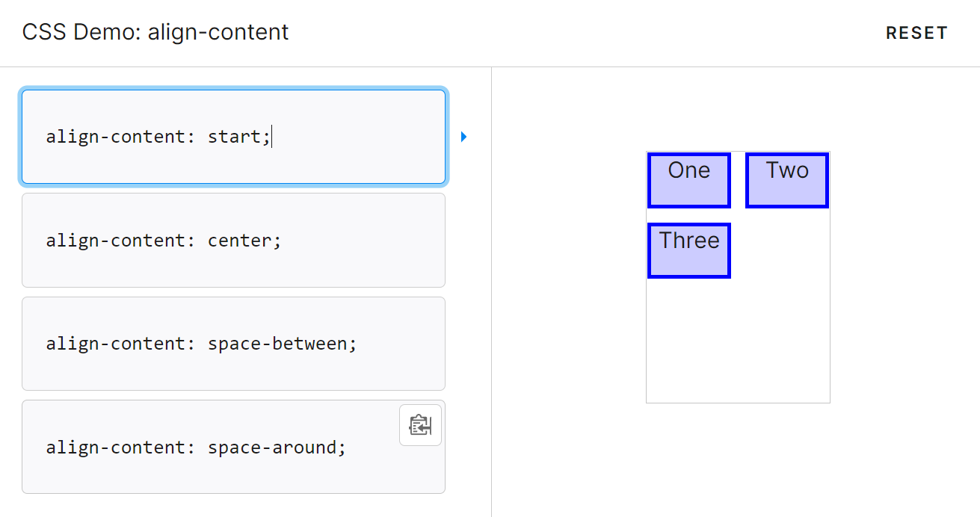Click the box labeled Two

787,180
